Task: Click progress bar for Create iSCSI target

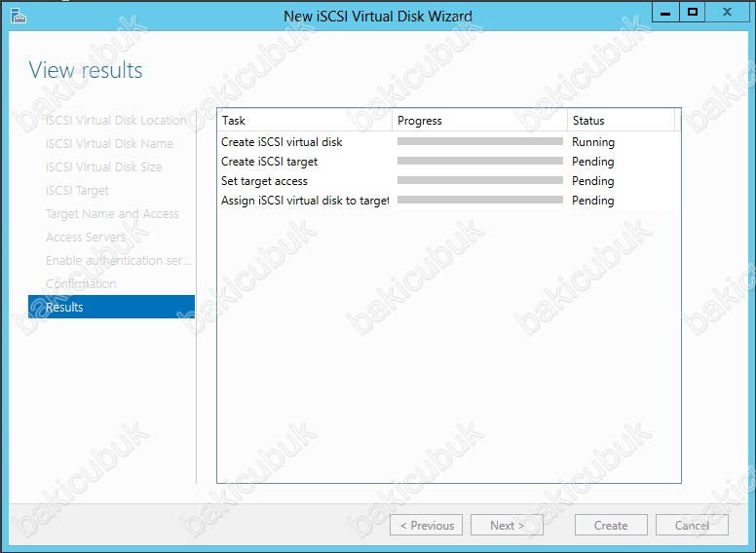Action: [x=480, y=161]
